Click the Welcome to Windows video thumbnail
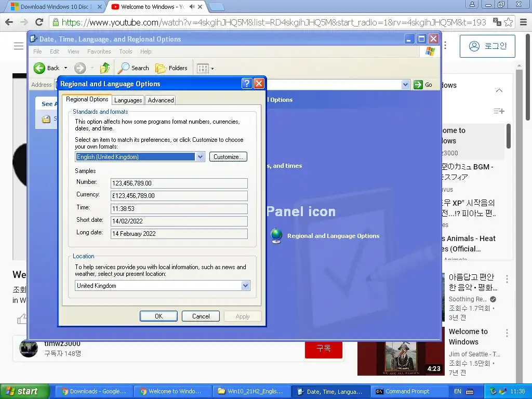 coord(401,358)
